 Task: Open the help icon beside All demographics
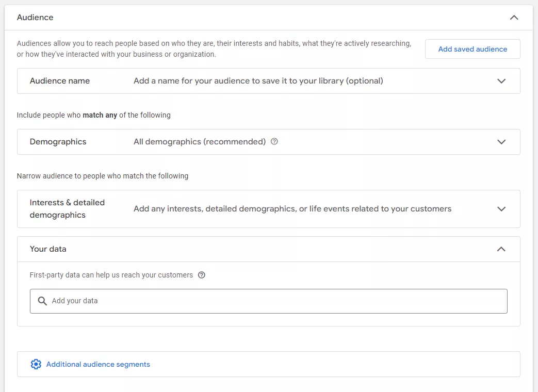(x=274, y=141)
